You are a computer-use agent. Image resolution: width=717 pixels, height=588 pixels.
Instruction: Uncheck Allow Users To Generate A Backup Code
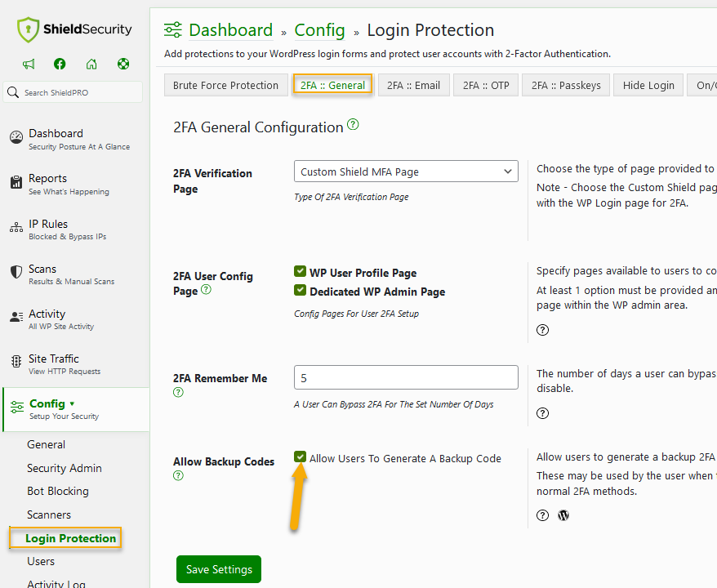tap(300, 457)
